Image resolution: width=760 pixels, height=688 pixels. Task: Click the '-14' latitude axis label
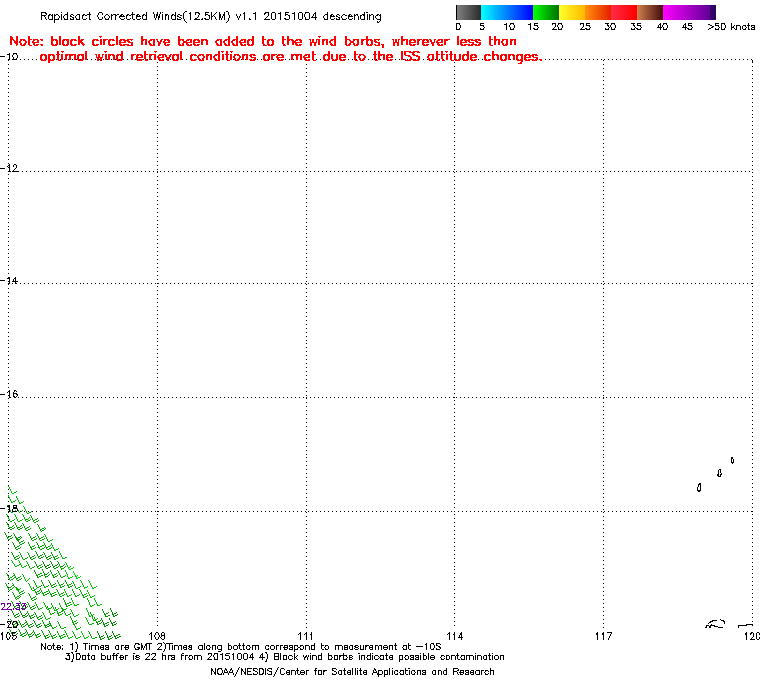click(10, 281)
